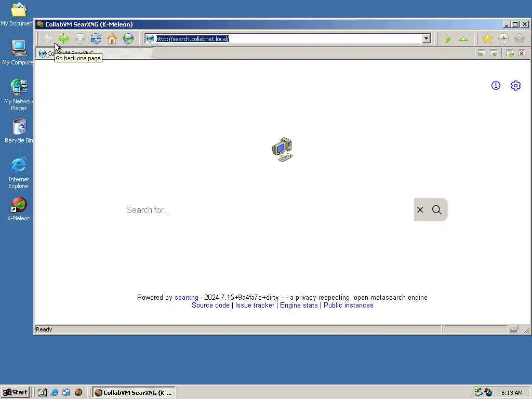The width and height of the screenshot is (532, 399).
Task: Open the Issue tracker link
Action: 255,305
